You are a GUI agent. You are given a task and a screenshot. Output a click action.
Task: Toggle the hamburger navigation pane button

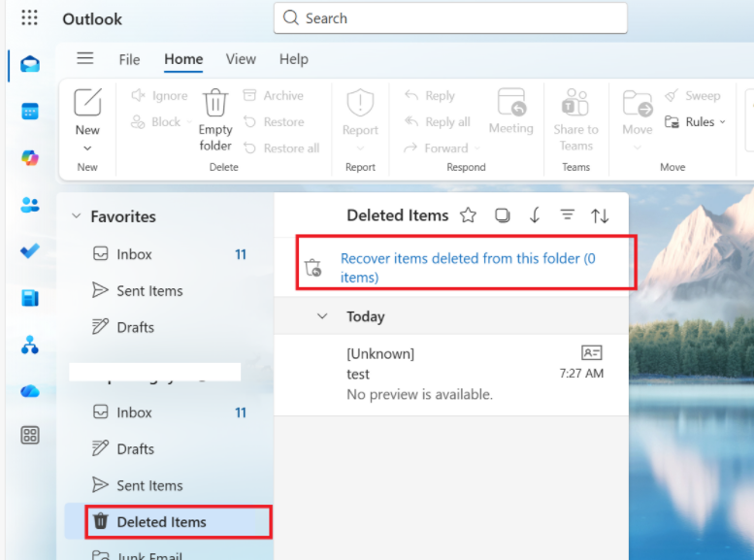[x=85, y=58]
